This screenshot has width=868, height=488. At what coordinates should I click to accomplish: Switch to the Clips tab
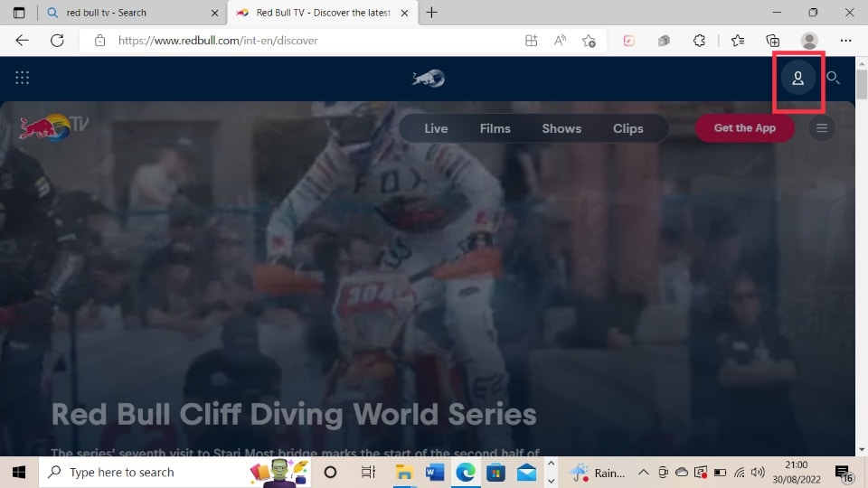click(627, 128)
